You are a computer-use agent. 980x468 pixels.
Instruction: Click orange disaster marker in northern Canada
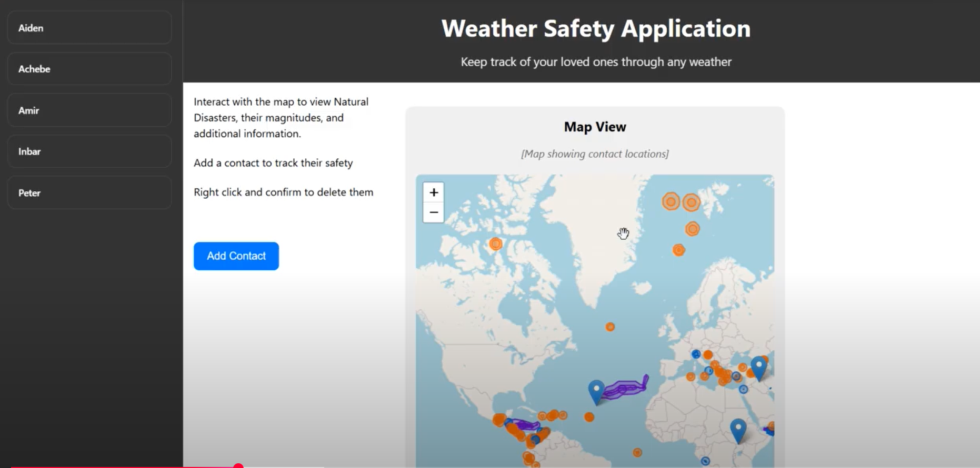pyautogui.click(x=496, y=244)
